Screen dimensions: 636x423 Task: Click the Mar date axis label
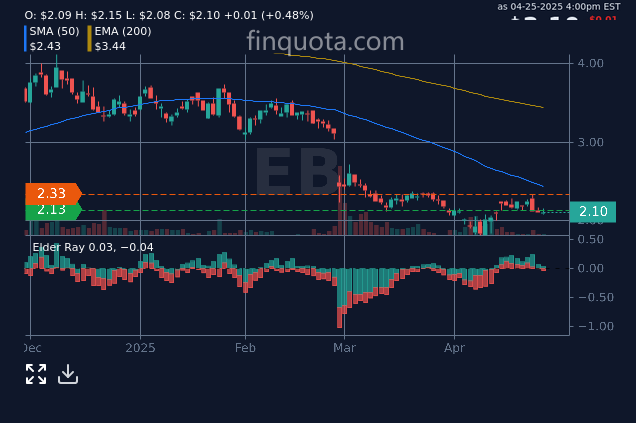[344, 348]
